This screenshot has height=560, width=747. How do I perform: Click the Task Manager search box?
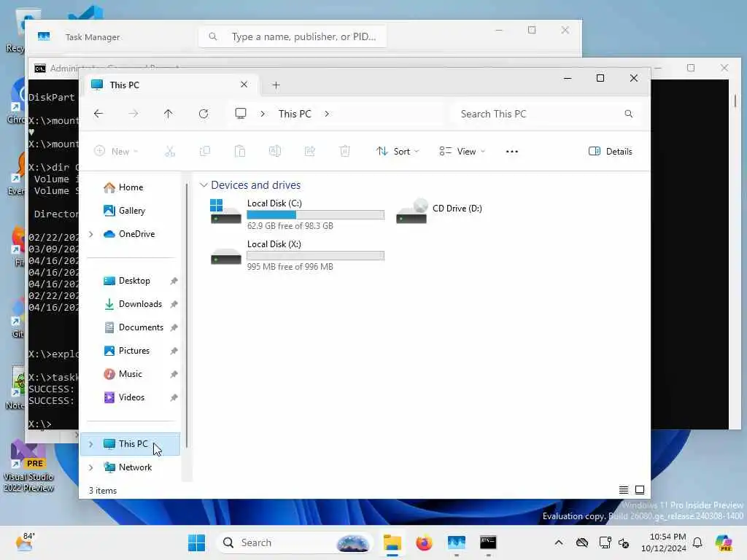click(293, 36)
